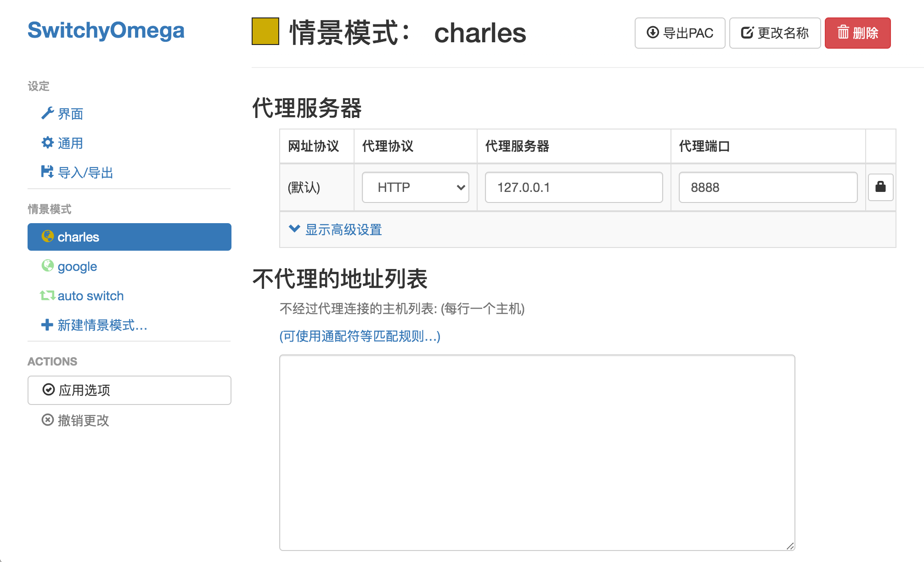Click the 更改名称 rename button

pyautogui.click(x=775, y=33)
